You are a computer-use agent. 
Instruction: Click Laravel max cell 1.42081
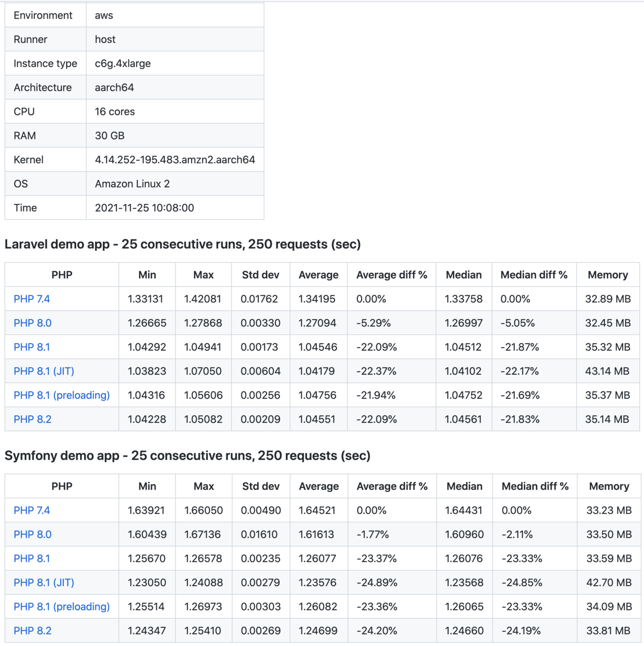(x=203, y=299)
